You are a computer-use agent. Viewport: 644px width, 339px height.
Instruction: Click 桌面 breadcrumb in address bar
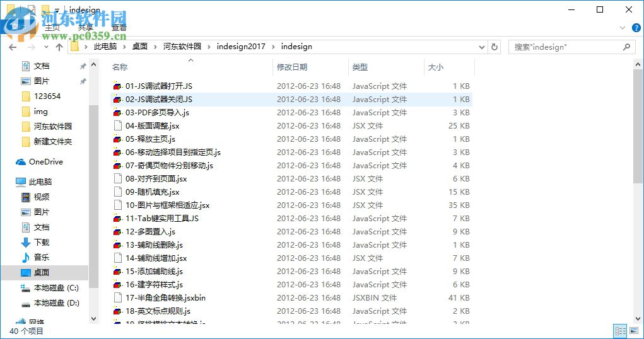coord(139,47)
